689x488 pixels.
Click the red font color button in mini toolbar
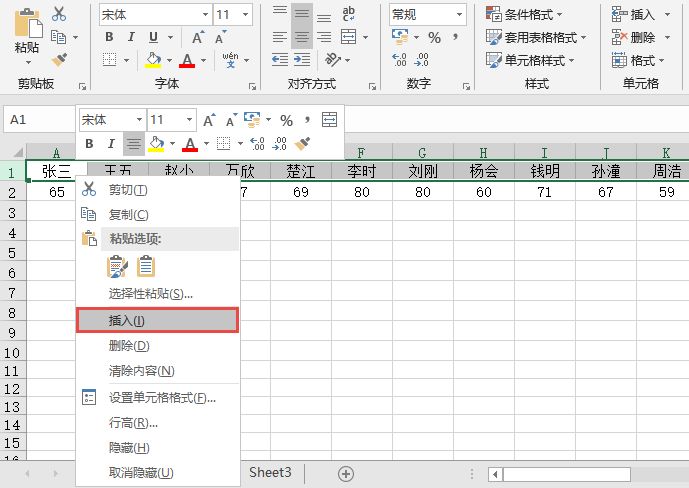189,144
